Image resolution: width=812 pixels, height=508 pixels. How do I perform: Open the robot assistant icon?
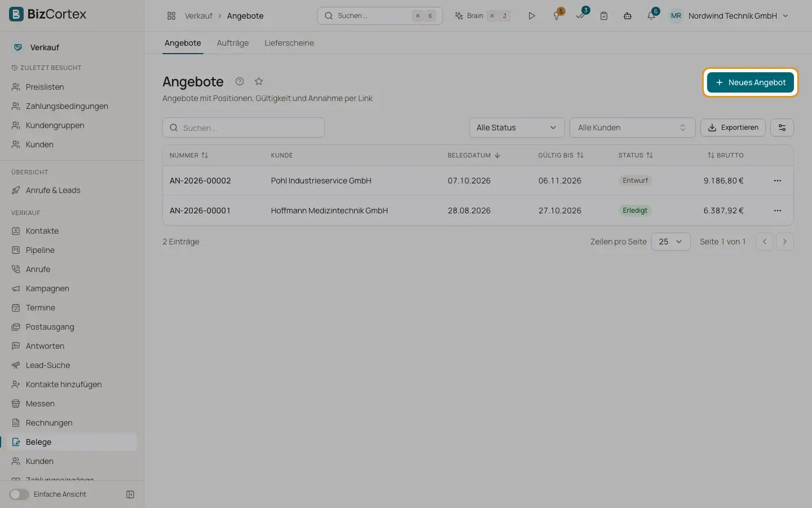(x=628, y=16)
